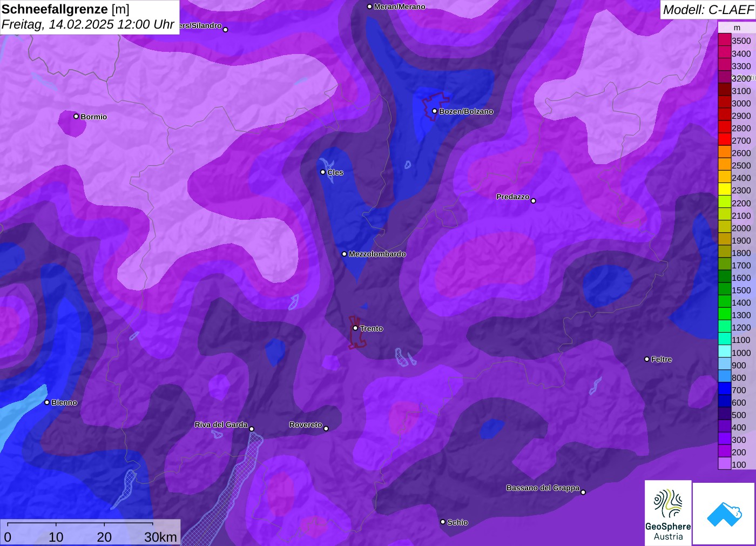The width and height of the screenshot is (756, 546).
Task: Click the Meran/Merano marker dot
Action: point(370,6)
